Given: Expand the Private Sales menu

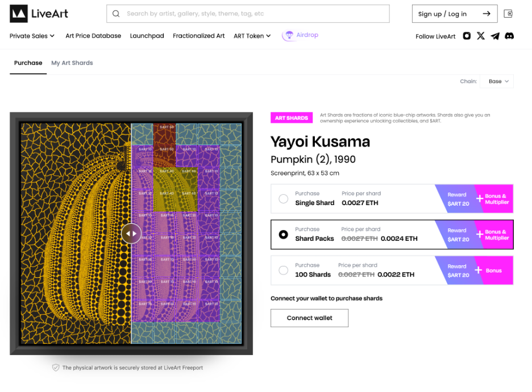Looking at the screenshot, I should [x=32, y=36].
